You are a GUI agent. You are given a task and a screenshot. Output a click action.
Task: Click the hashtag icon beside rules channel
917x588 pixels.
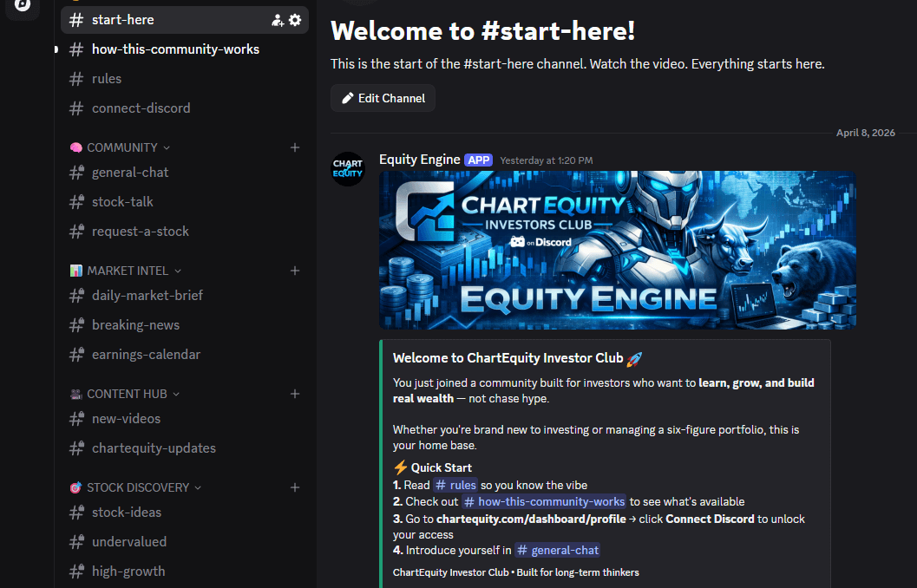pos(75,78)
